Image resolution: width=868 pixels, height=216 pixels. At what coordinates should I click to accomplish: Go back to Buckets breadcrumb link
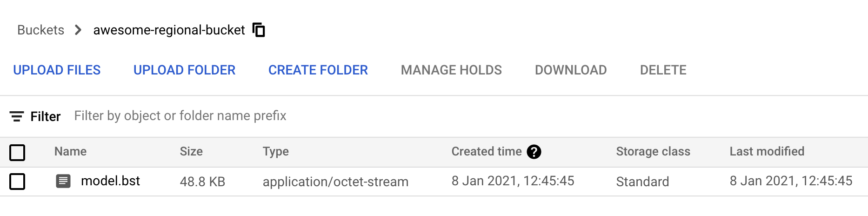coord(41,30)
